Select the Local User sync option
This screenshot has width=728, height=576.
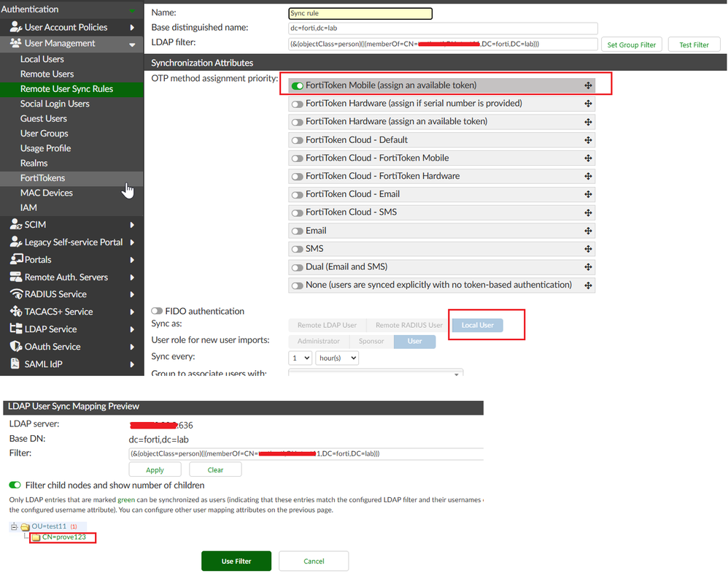click(x=477, y=325)
